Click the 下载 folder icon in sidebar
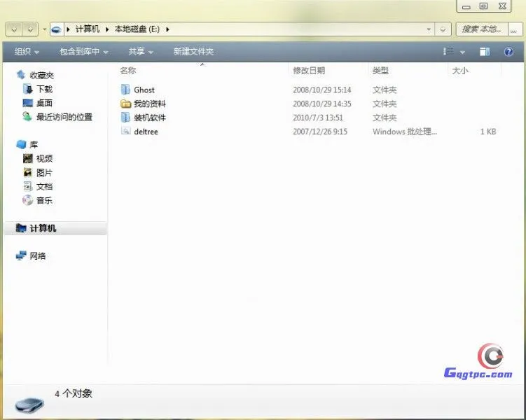 [x=27, y=89]
